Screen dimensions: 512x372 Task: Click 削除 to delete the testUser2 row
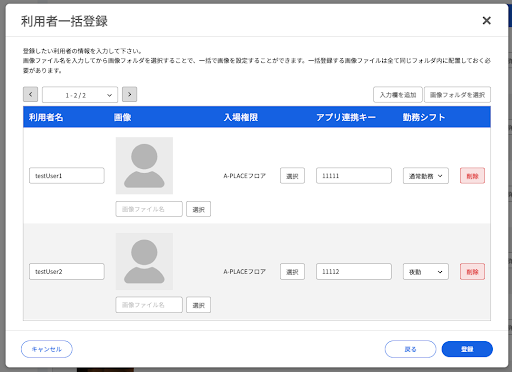(x=472, y=272)
